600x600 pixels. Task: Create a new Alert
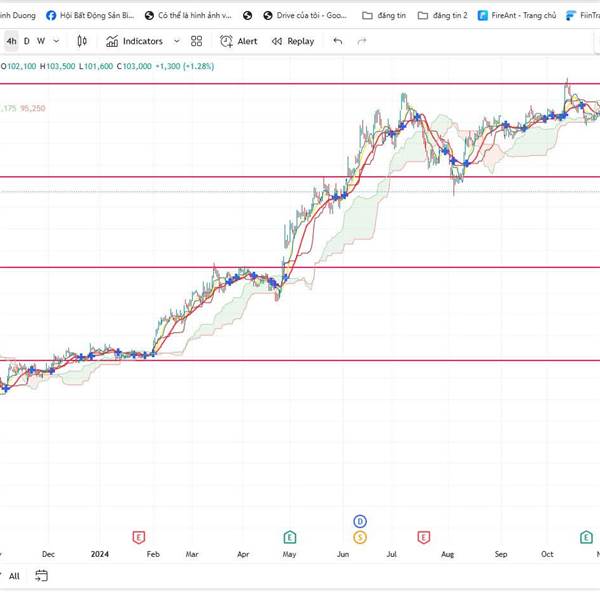click(238, 41)
